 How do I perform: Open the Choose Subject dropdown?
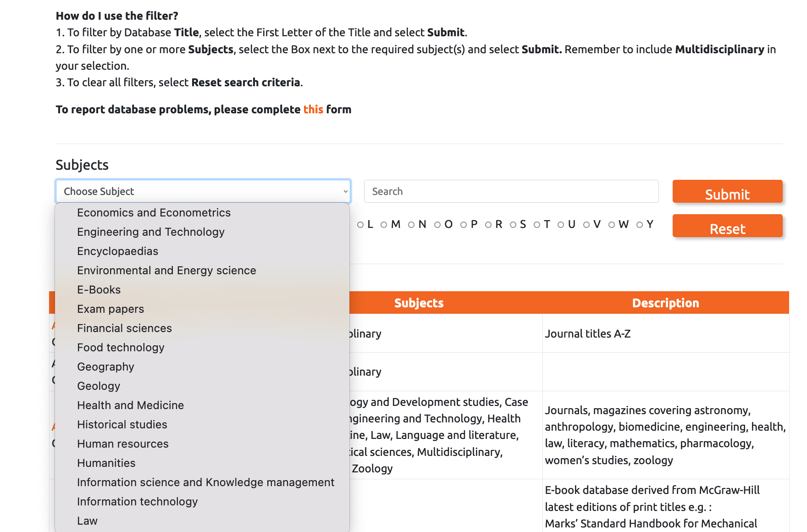[x=203, y=191]
